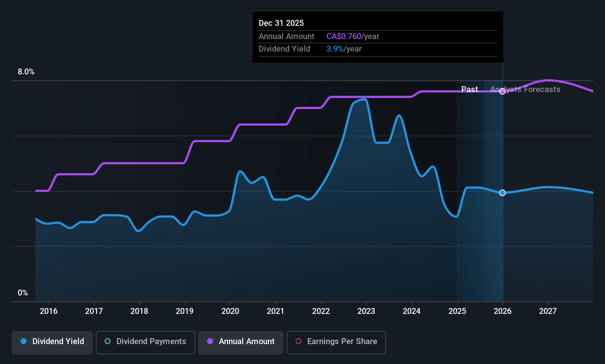Click the Past region label
605x364 pixels.
click(x=469, y=89)
